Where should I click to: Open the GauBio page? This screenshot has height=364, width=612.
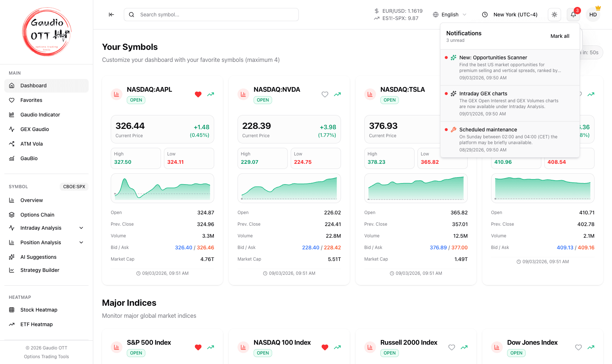[x=47, y=158]
